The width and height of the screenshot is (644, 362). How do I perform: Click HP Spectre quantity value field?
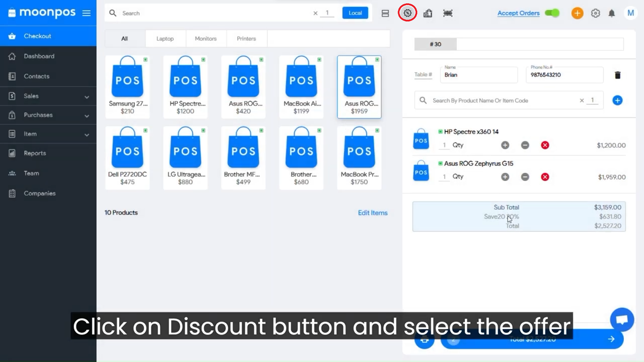[x=444, y=145]
